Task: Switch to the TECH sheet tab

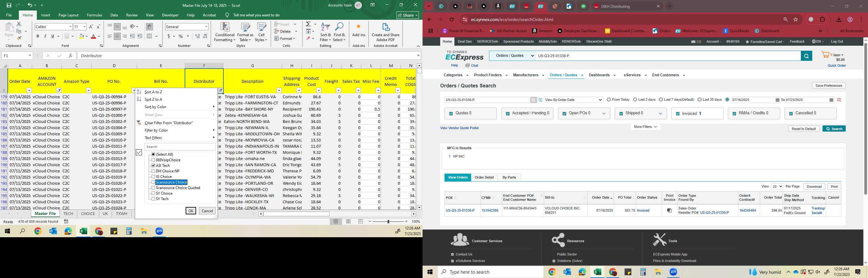Action: pos(68,214)
